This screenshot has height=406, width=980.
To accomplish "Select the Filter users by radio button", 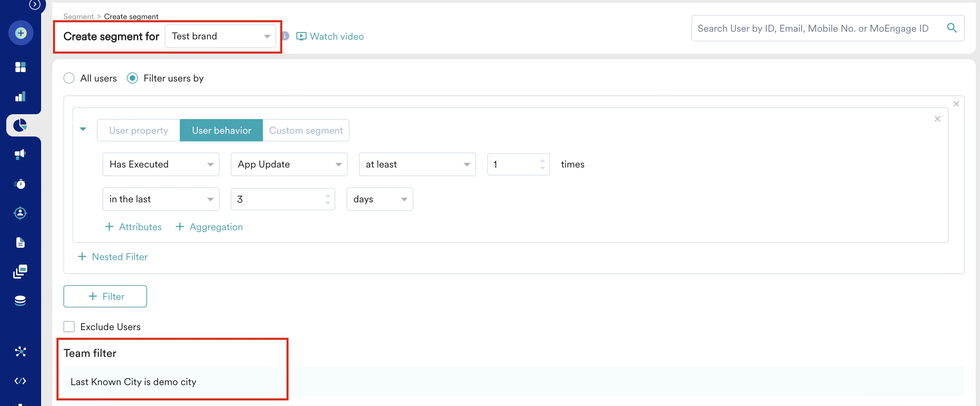I will click(132, 78).
